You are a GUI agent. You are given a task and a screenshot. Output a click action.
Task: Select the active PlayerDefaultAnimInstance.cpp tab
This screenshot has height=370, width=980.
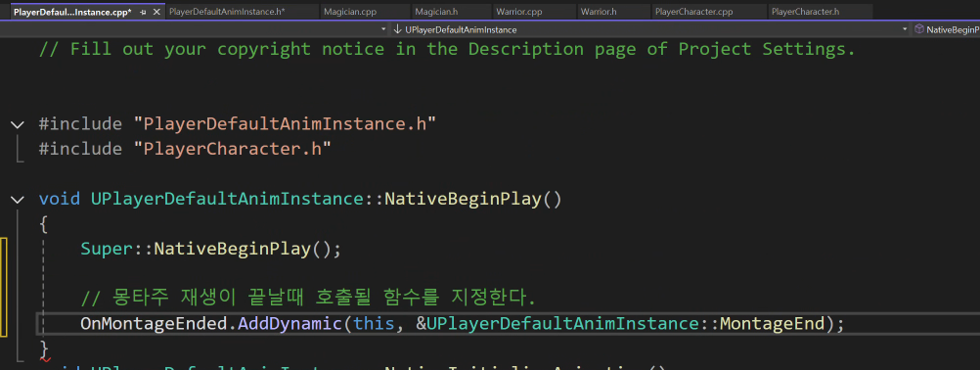(72, 12)
